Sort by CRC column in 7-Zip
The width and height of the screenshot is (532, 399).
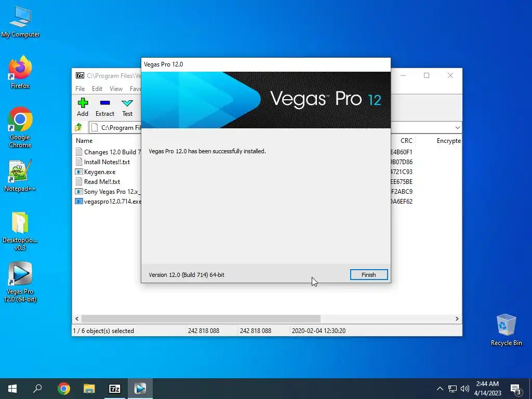coord(406,140)
